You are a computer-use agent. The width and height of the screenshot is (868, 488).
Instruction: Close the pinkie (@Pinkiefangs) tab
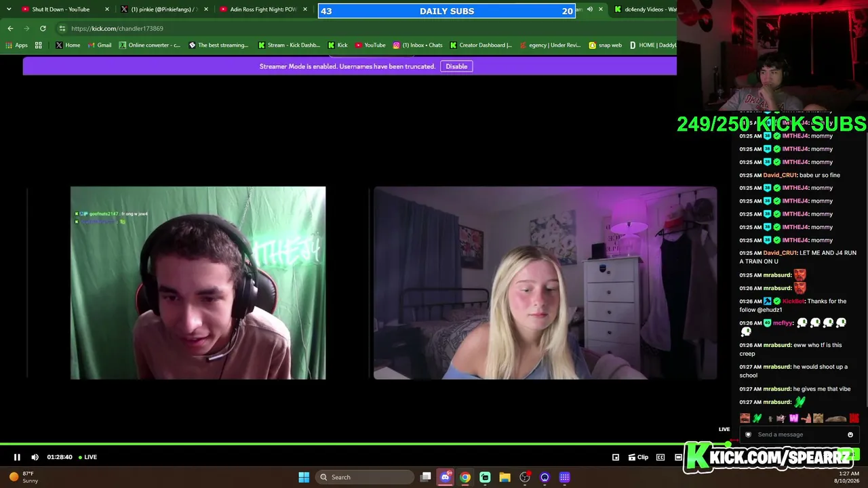pyautogui.click(x=206, y=9)
